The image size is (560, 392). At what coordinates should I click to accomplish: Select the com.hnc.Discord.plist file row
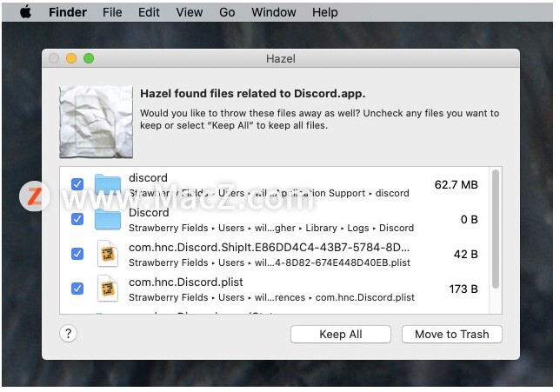click(x=274, y=289)
